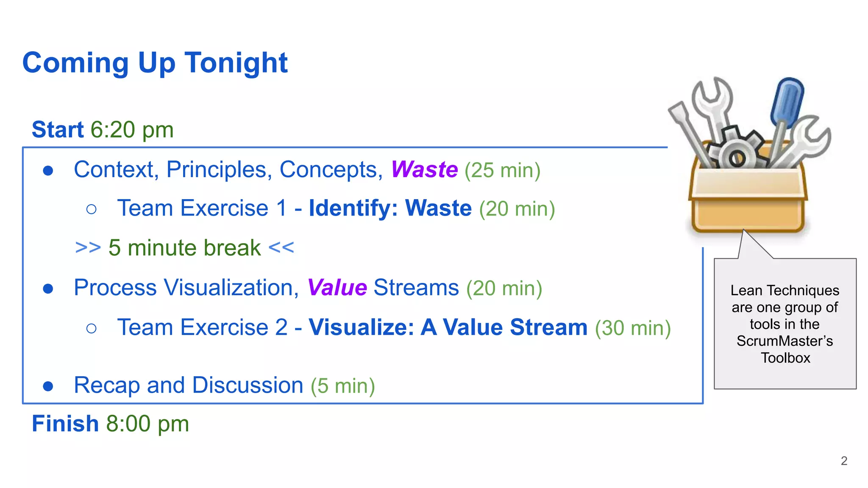This screenshot has height=488, width=868.
Task: Click the '(30 min)' duration label
Action: click(633, 328)
